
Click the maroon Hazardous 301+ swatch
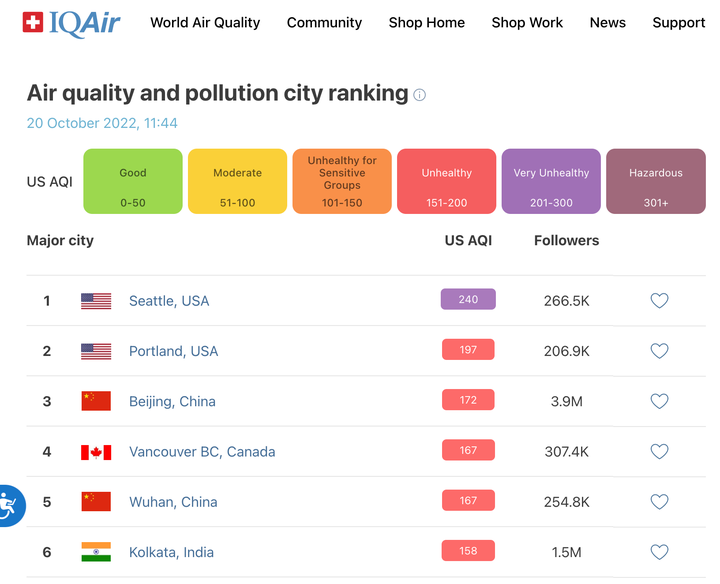(x=656, y=181)
